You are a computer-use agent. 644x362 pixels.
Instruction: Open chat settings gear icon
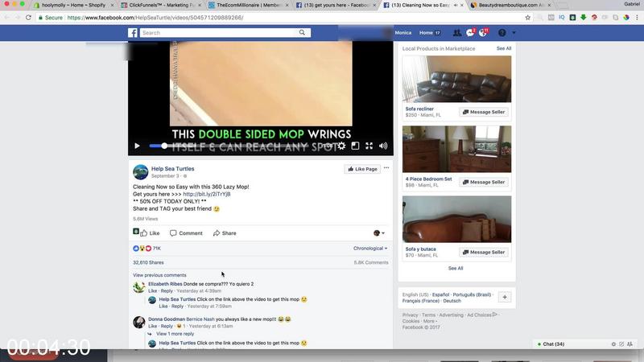(613, 344)
